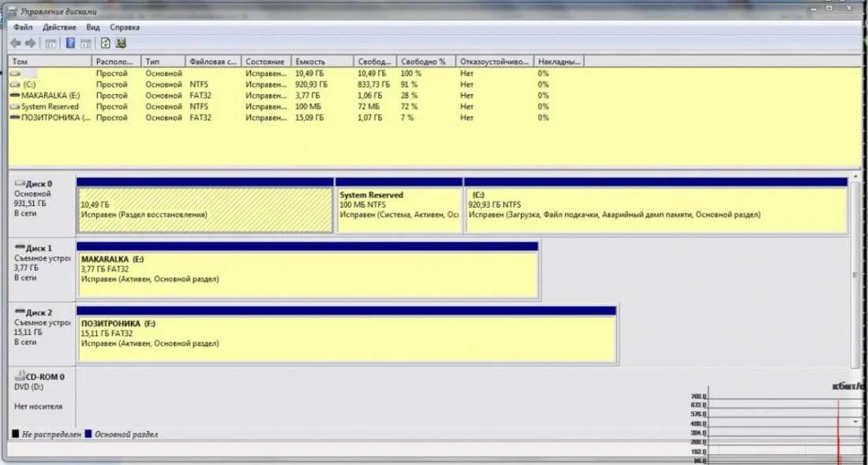
Task: Click the 833,73 ГБ free space cell
Action: point(374,84)
